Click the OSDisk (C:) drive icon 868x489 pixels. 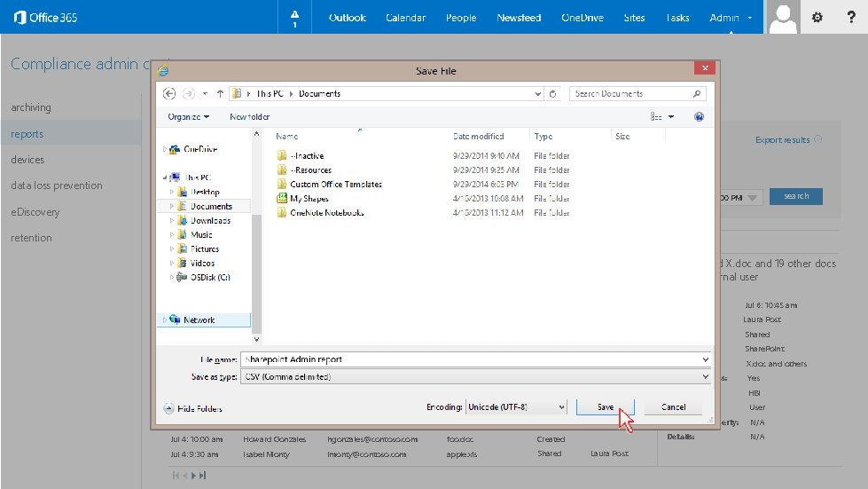click(x=182, y=278)
